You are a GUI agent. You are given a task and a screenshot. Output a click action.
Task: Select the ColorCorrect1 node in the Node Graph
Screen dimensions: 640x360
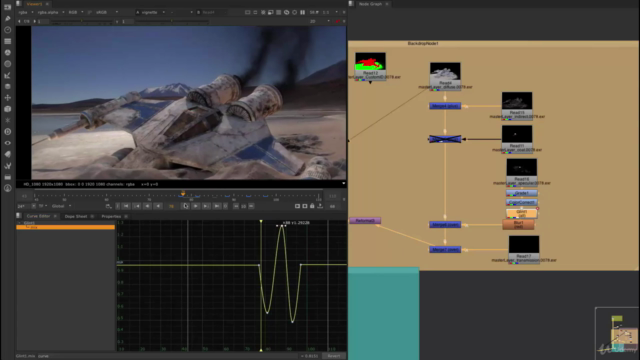(x=522, y=202)
